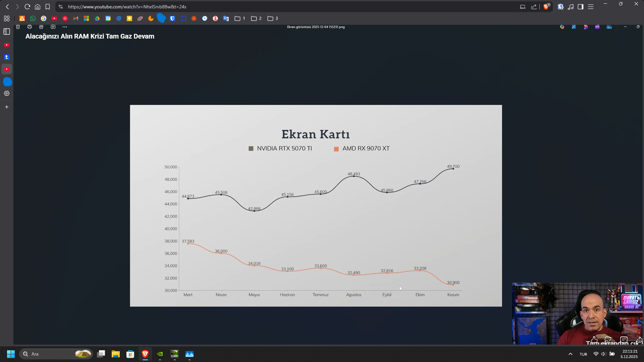Click 'Tam ekrandan çık' fullscreen exit text
The width and height of the screenshot is (644, 362).
[x=613, y=343]
